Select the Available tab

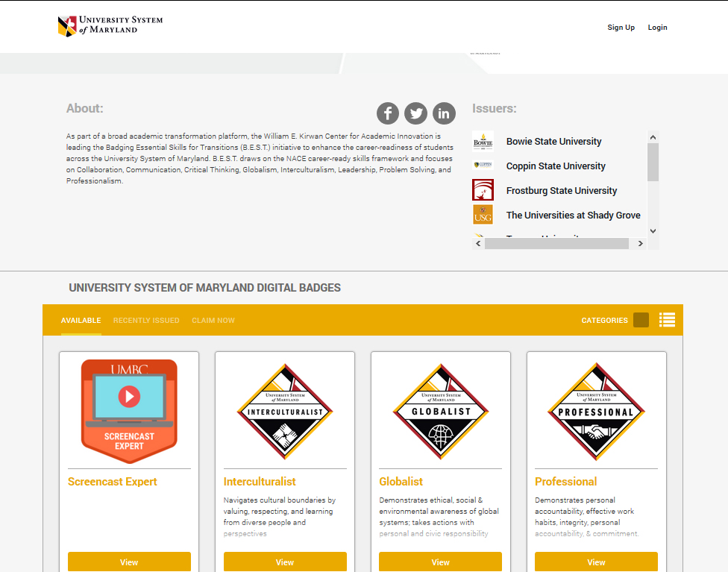[81, 321]
